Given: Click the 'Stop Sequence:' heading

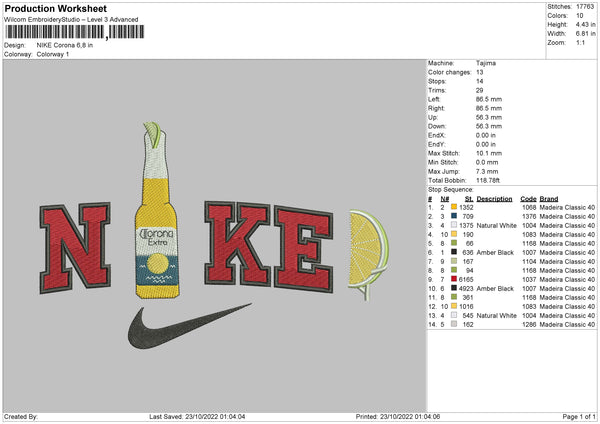Looking at the screenshot, I should pos(451,190).
